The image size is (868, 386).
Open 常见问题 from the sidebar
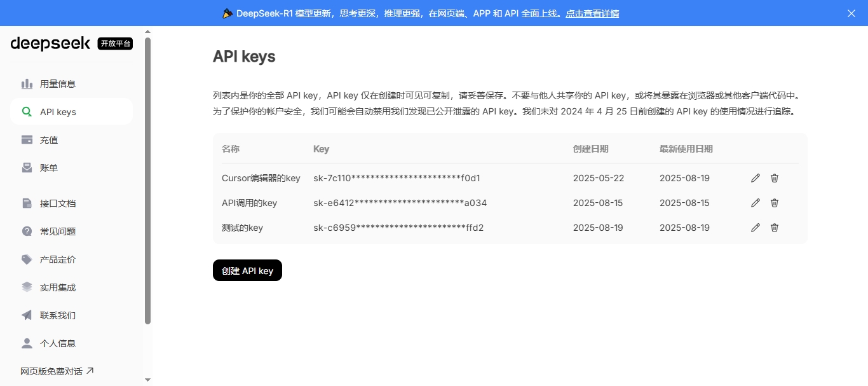[72, 231]
